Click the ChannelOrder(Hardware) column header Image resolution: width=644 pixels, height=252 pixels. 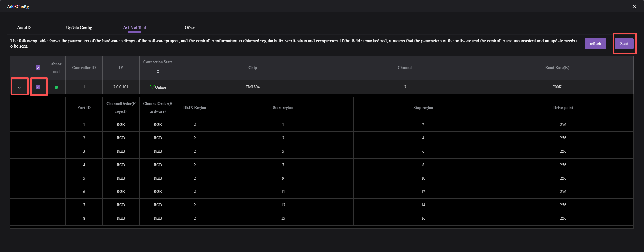(x=158, y=108)
